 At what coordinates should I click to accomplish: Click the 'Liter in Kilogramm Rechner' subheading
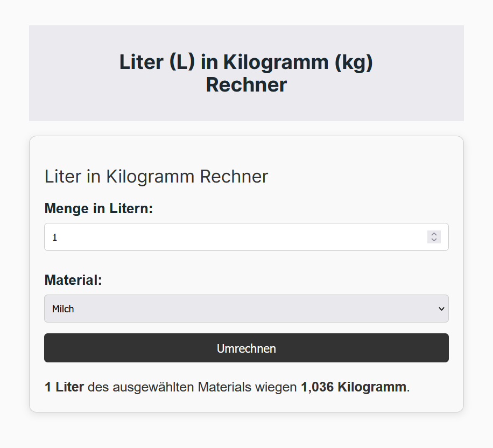click(x=156, y=176)
